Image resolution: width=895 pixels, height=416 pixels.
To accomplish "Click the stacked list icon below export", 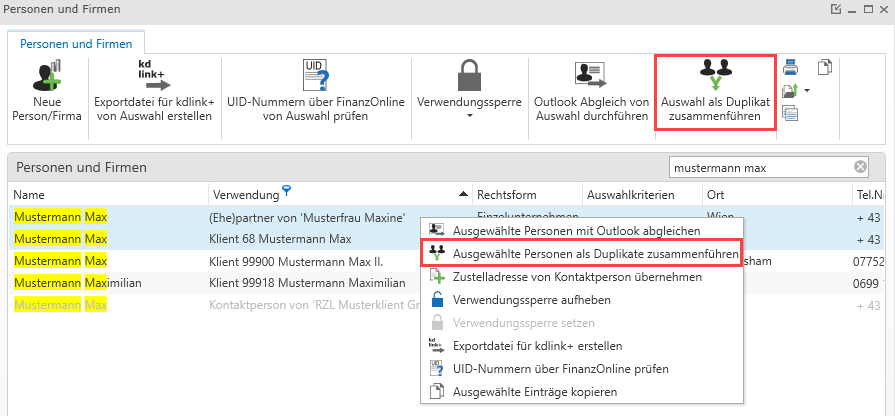I will point(790,114).
